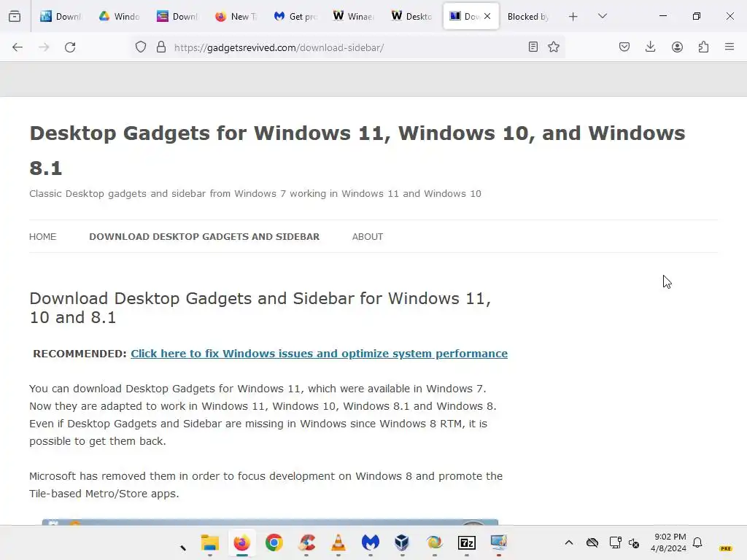Image resolution: width=747 pixels, height=560 pixels.
Task: Open VLC media player from taskbar
Action: pyautogui.click(x=338, y=542)
